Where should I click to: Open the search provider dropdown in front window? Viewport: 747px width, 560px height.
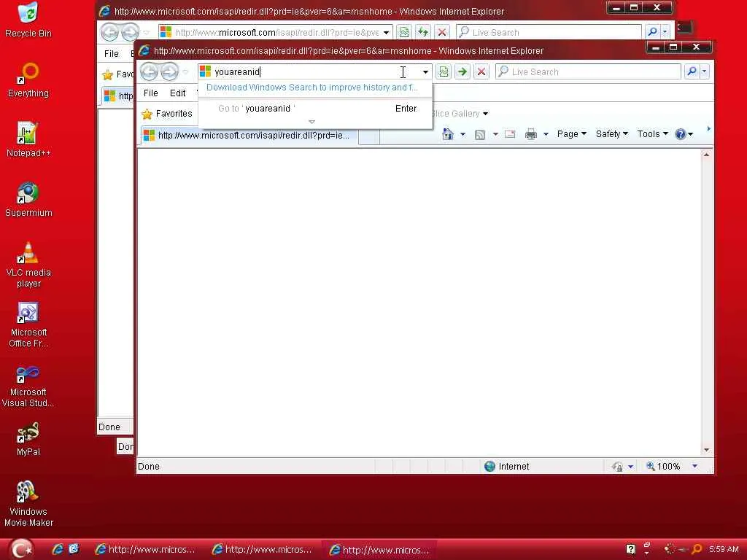[704, 72]
